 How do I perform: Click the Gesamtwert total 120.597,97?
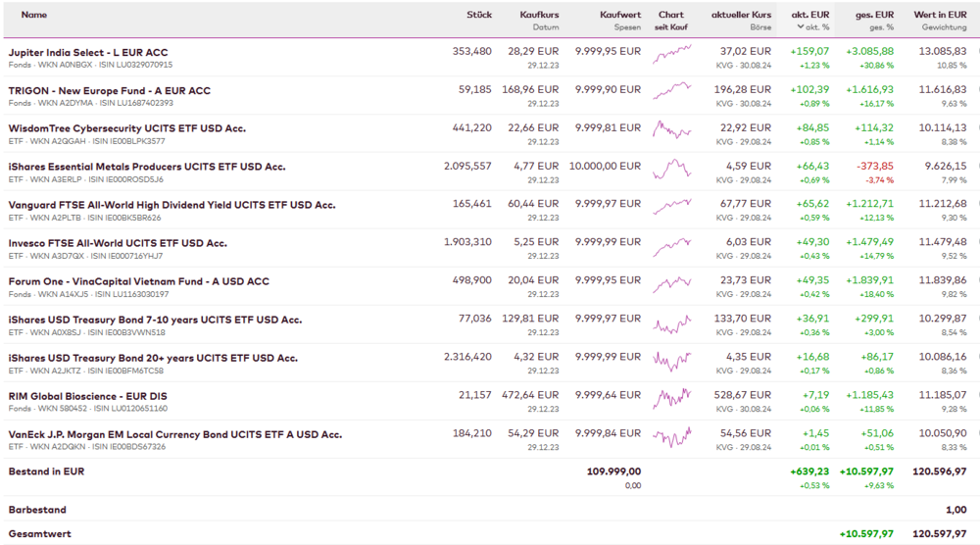pos(939,534)
